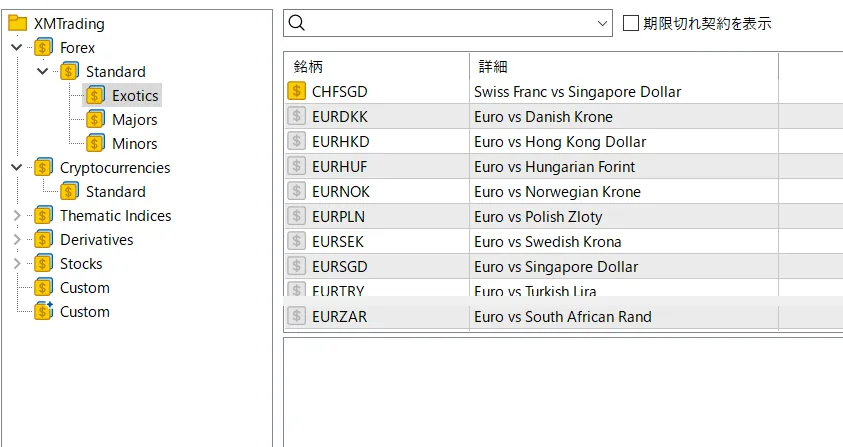
Task: Click the starred Custom folder icon
Action: [43, 311]
